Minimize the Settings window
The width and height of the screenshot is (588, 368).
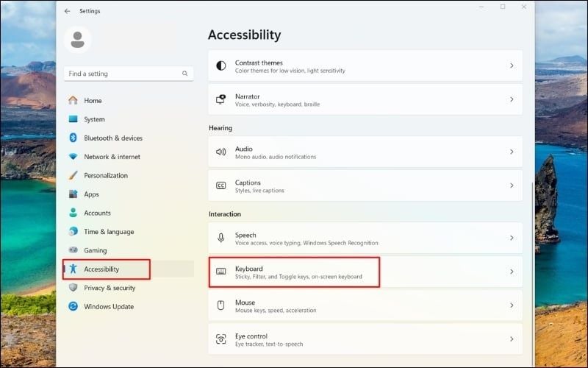tap(481, 7)
